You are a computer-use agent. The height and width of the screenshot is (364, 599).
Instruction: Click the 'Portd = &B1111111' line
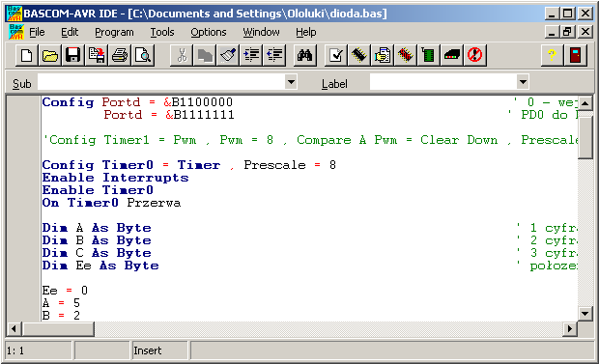(x=169, y=115)
